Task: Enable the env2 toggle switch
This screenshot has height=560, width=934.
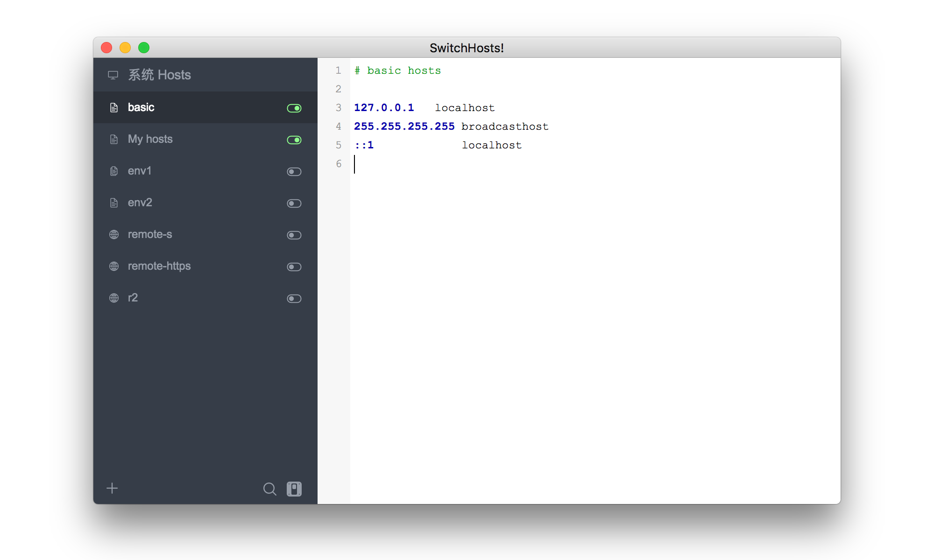Action: click(x=294, y=203)
